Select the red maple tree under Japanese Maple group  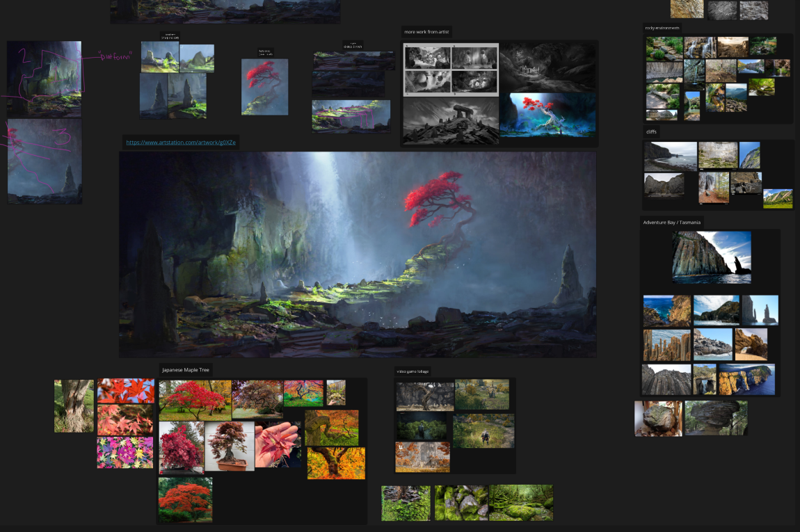[x=185, y=500]
